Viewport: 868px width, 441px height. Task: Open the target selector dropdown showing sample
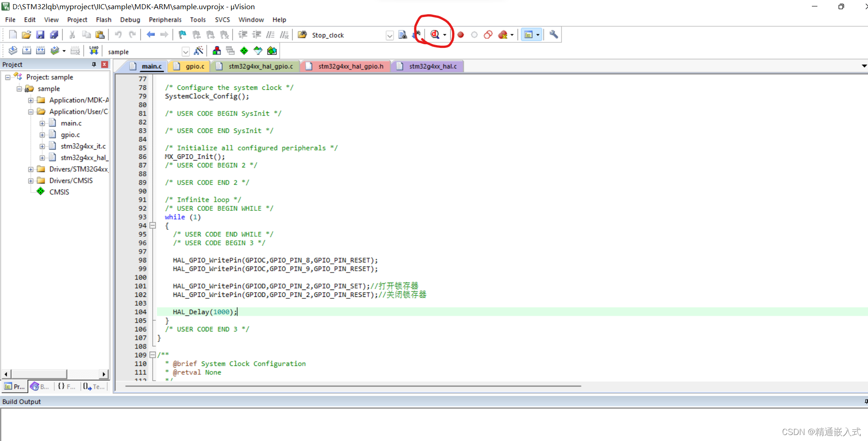185,52
